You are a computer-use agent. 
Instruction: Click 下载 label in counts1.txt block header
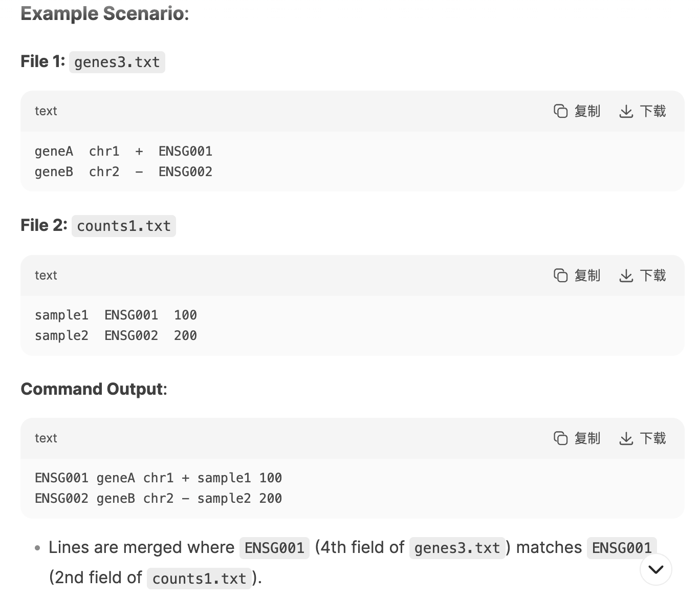click(x=653, y=275)
